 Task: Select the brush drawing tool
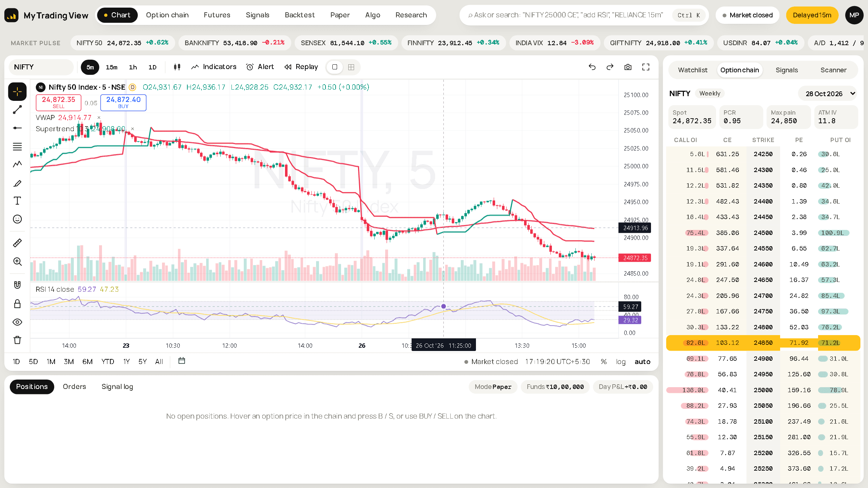point(17,183)
